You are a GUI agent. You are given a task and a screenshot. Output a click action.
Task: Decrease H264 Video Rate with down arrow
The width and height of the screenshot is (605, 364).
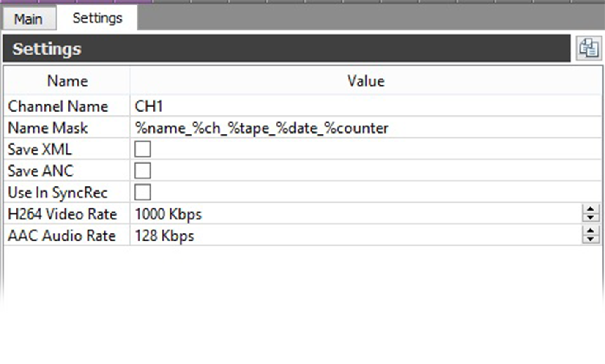pyautogui.click(x=591, y=218)
